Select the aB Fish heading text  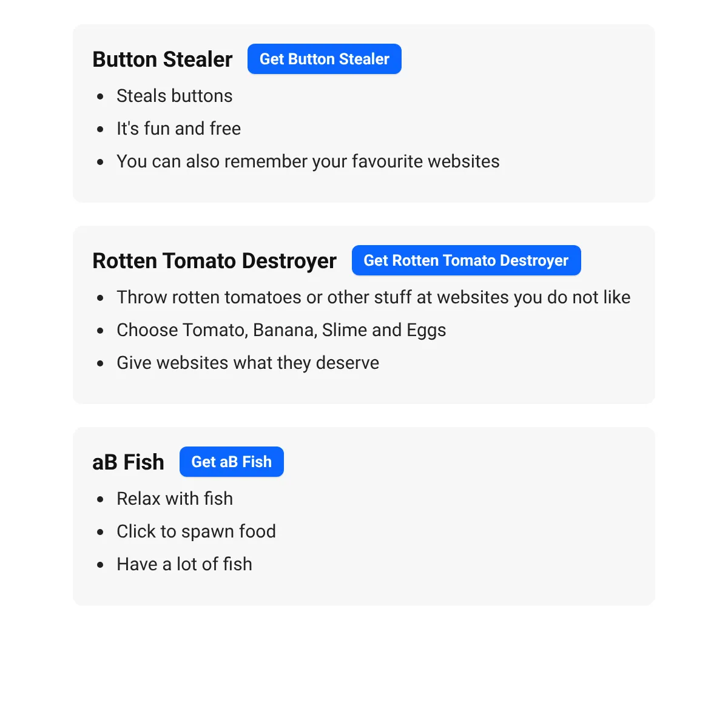click(x=128, y=462)
